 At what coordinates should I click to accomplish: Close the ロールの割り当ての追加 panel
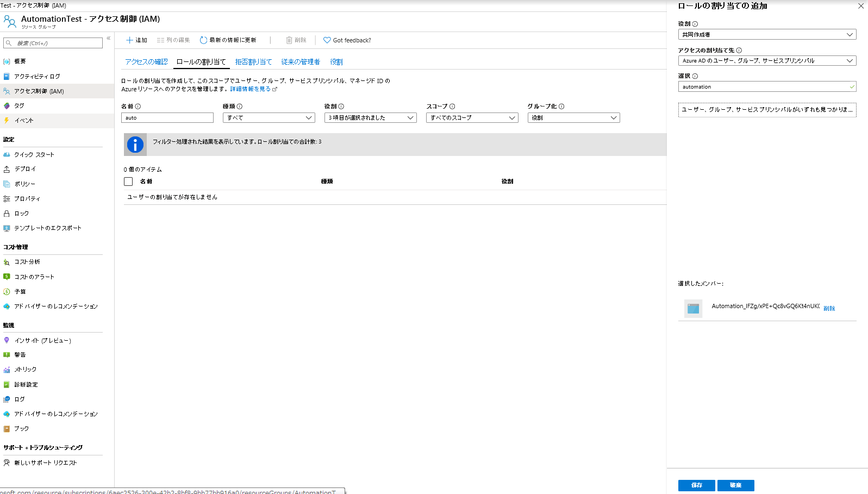[861, 6]
